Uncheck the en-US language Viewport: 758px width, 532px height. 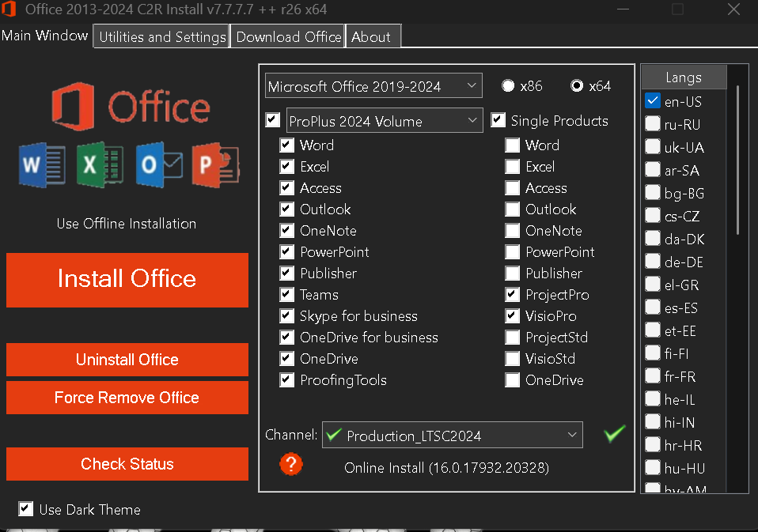[653, 101]
